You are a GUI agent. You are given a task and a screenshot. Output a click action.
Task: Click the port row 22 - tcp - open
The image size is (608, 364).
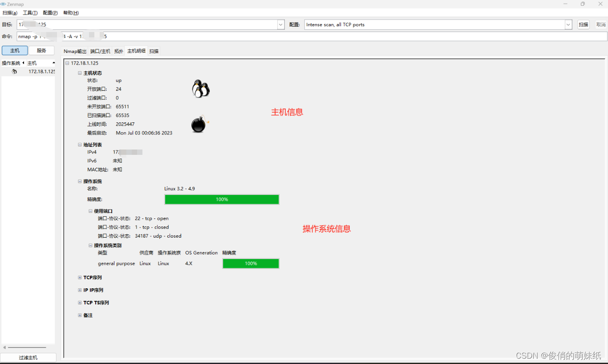click(151, 218)
